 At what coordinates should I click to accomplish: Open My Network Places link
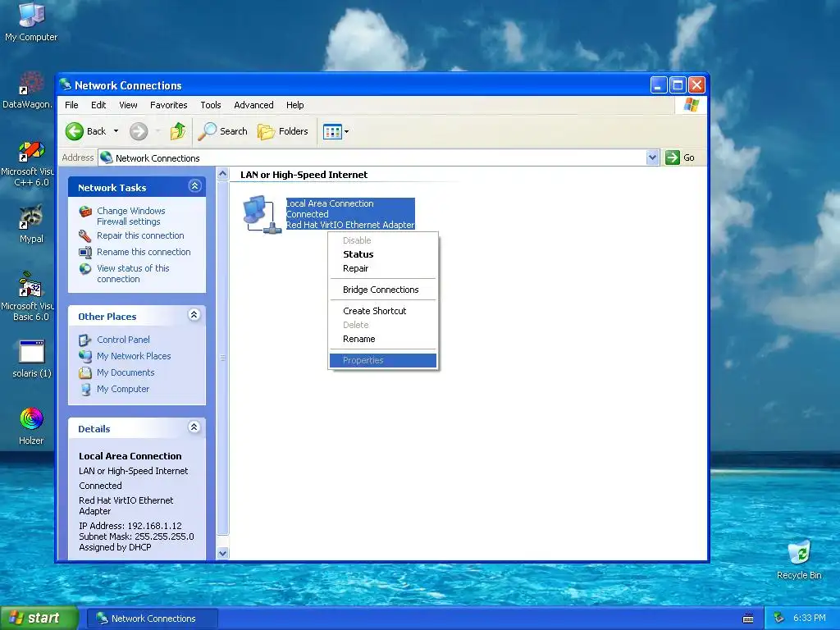coord(134,356)
